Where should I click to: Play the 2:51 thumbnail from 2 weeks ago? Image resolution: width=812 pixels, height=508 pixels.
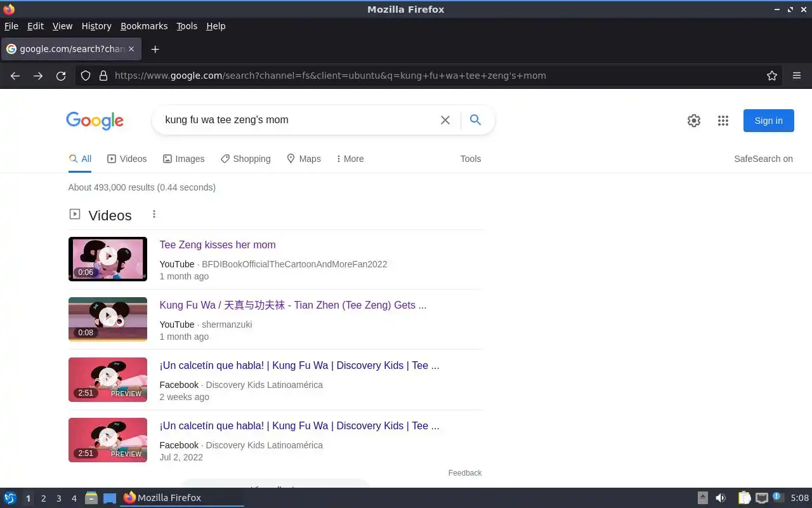click(x=108, y=380)
